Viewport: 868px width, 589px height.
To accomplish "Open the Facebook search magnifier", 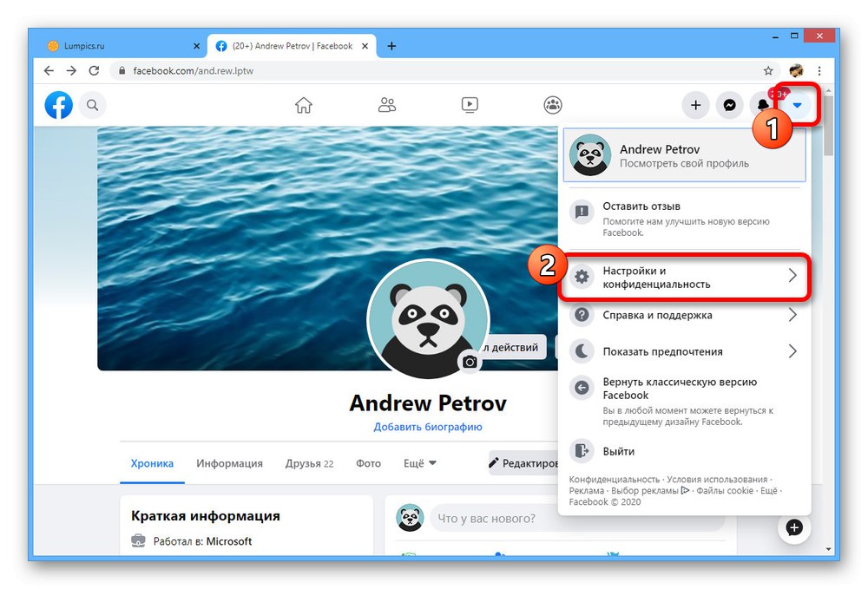I will pyautogui.click(x=93, y=105).
